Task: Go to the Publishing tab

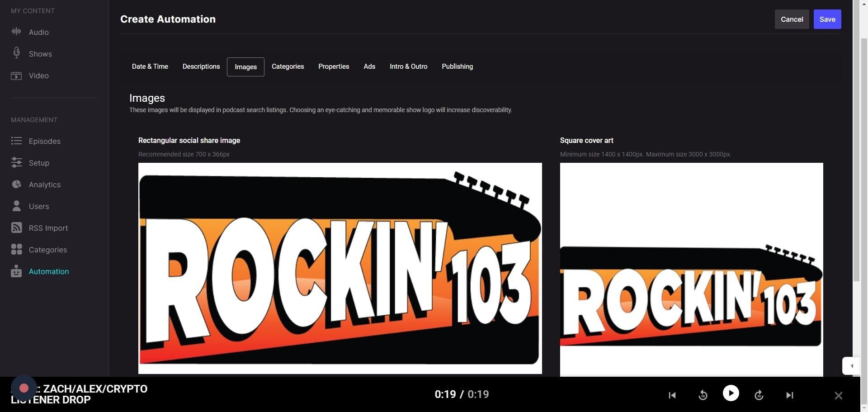Action: (458, 66)
